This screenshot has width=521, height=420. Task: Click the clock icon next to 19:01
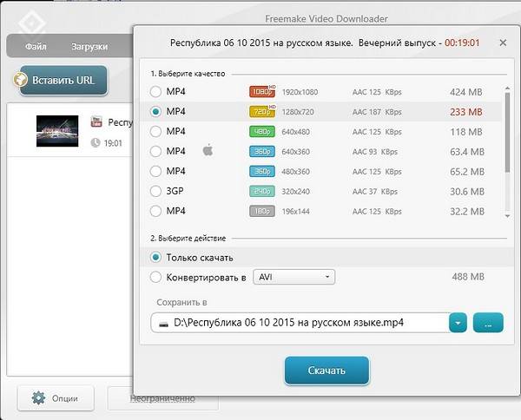(96, 143)
